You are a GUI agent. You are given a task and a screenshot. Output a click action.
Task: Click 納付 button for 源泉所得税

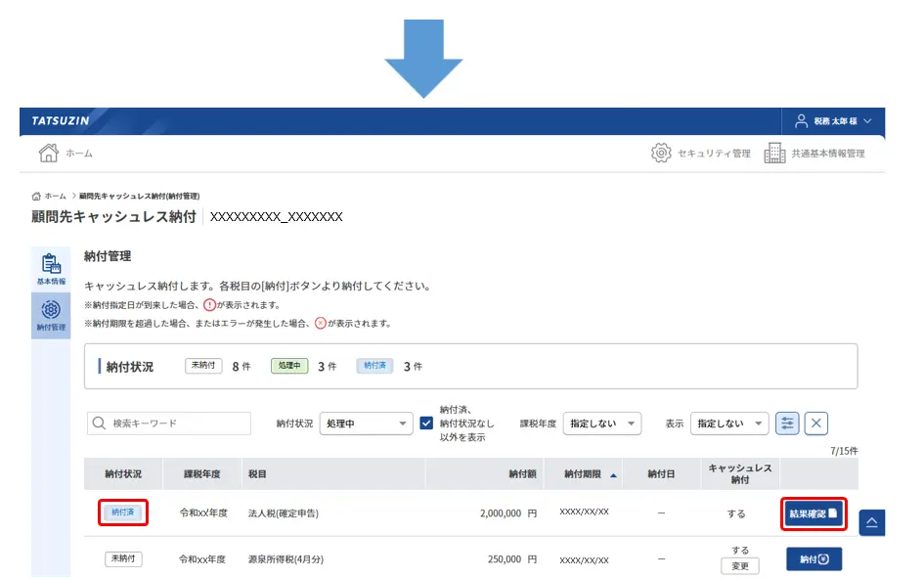pyautogui.click(x=814, y=559)
